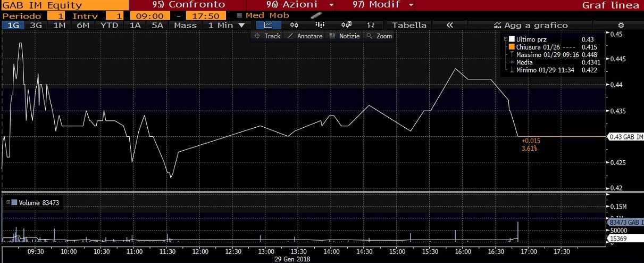Open the 1 Min interval dropdown
Viewport: 644px width, 263px height.
point(226,25)
